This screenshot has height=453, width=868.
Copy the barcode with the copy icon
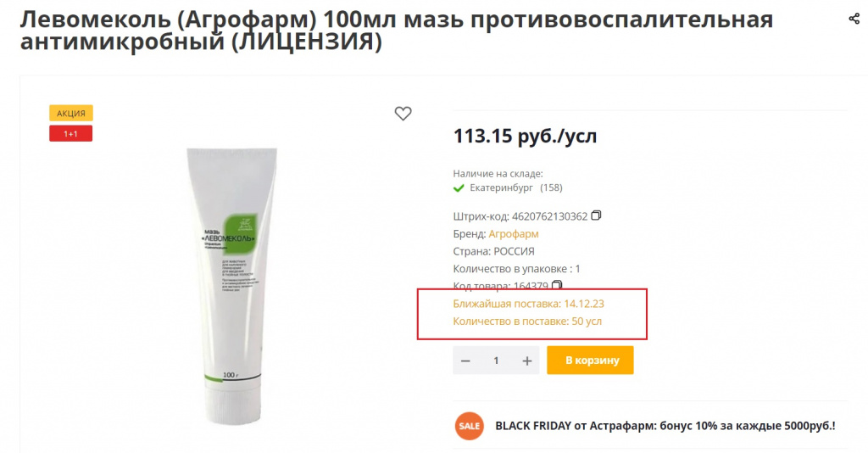pyautogui.click(x=596, y=215)
